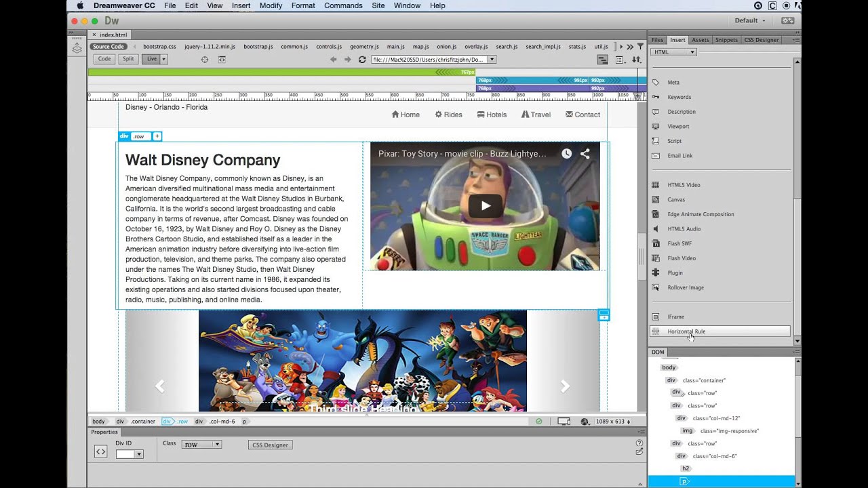Open the Modify menu

pos(271,5)
